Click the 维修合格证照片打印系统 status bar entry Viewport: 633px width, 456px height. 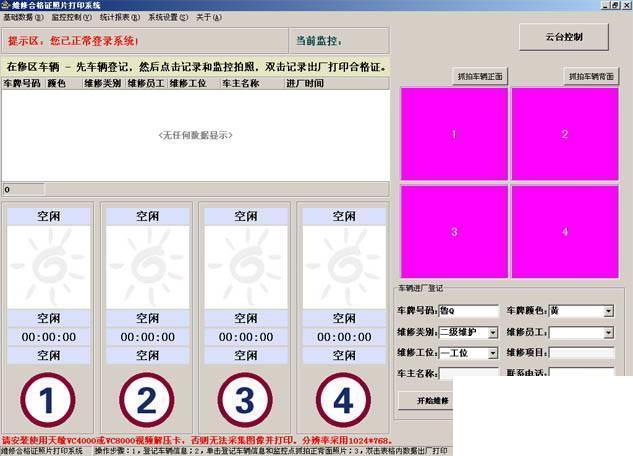coord(42,451)
